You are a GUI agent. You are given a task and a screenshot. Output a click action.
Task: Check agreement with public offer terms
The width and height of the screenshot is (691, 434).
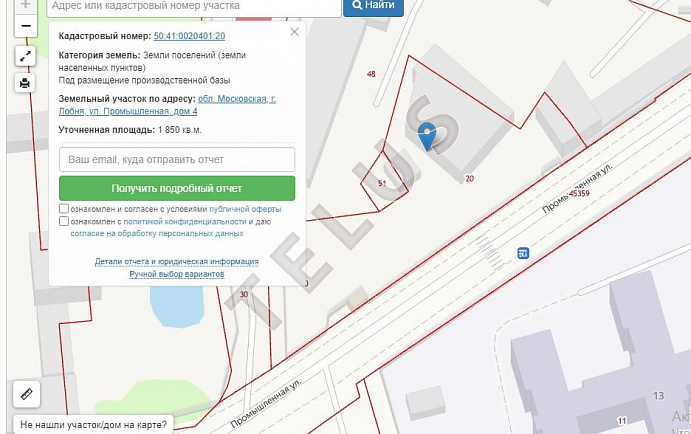coord(64,208)
